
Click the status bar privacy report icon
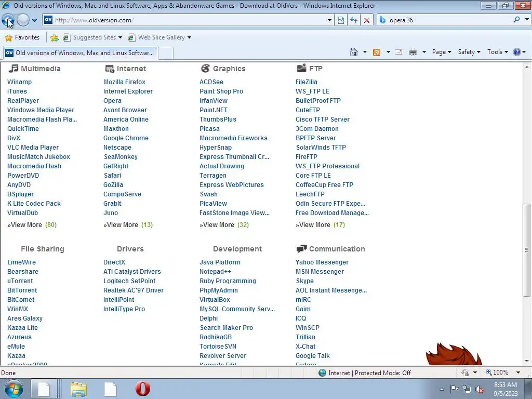point(465,373)
